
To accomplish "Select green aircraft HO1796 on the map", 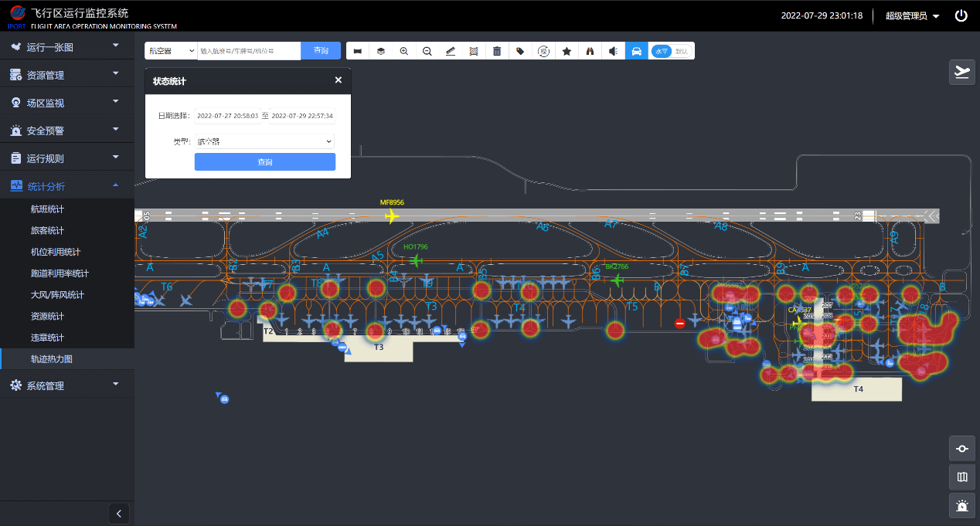I will (417, 260).
